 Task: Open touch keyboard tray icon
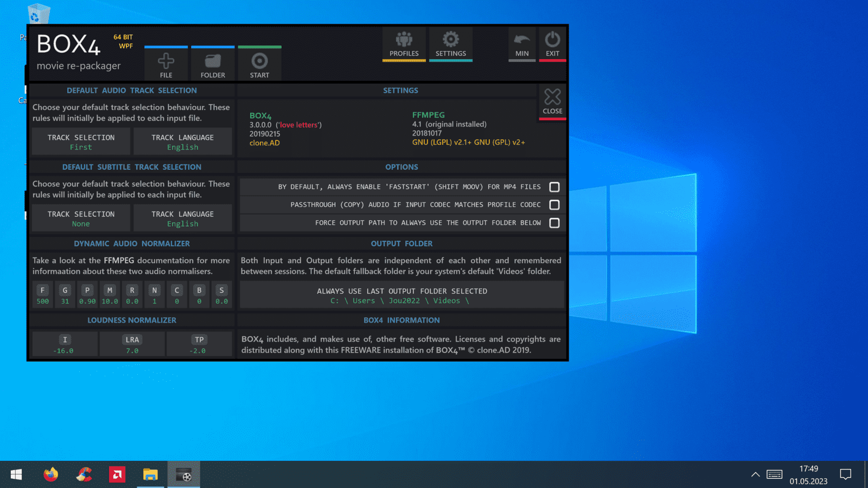[774, 474]
